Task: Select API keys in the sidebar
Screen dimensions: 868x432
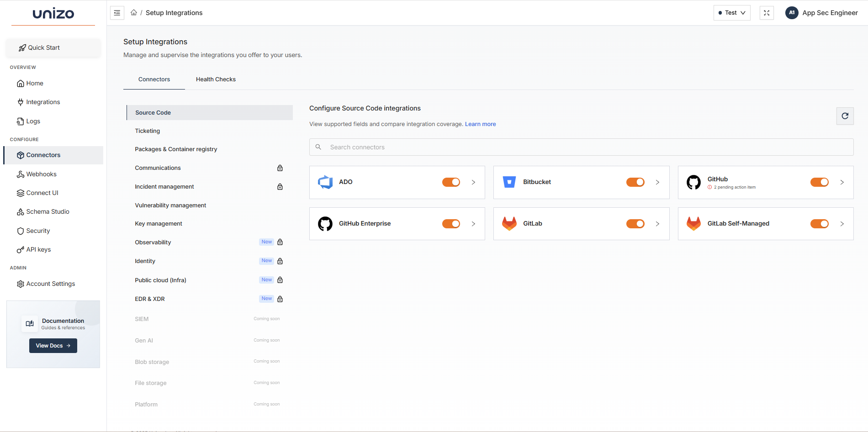Action: point(38,249)
